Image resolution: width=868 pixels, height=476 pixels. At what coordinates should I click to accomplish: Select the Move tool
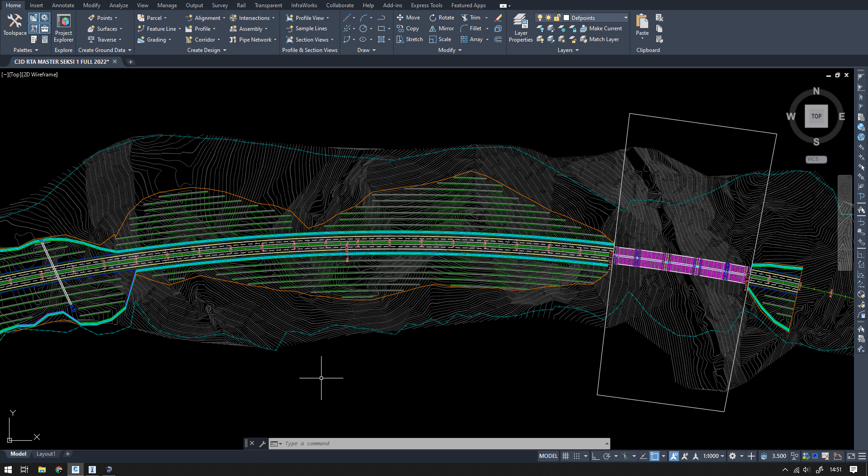point(408,17)
